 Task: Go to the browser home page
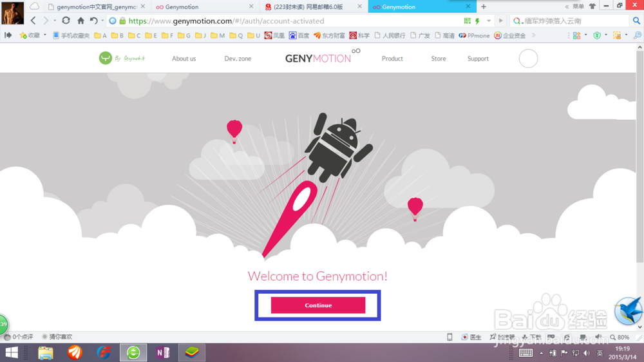[x=80, y=21]
